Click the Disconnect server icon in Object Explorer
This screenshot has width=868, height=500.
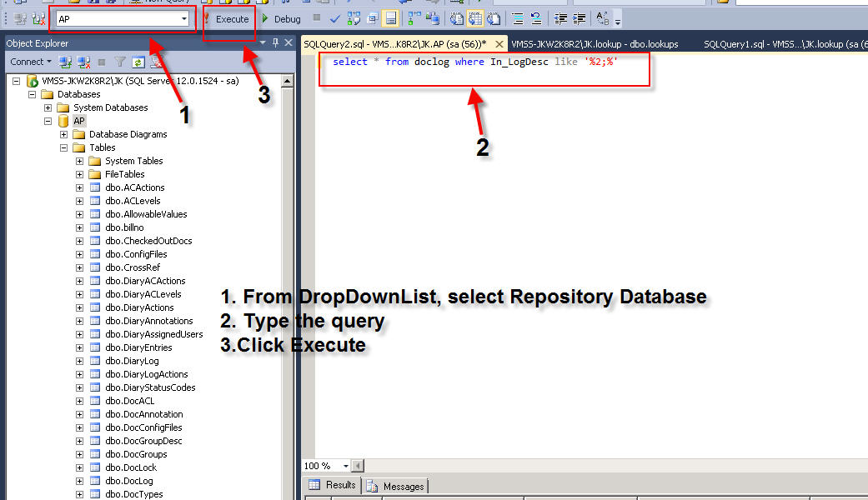[x=83, y=62]
